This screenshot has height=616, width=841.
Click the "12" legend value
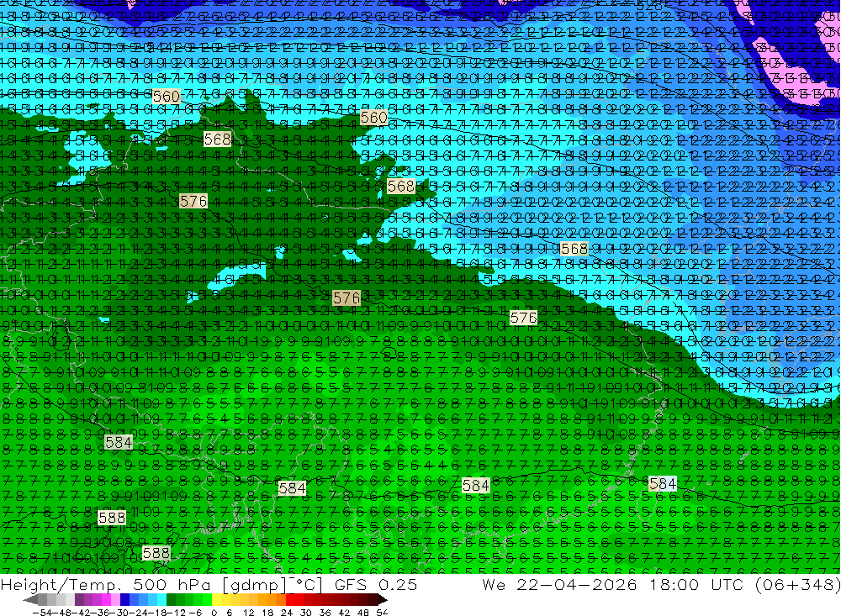pyautogui.click(x=249, y=613)
